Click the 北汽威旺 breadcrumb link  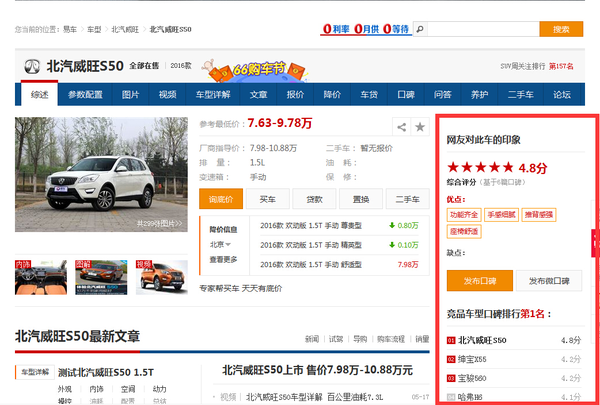[125, 29]
